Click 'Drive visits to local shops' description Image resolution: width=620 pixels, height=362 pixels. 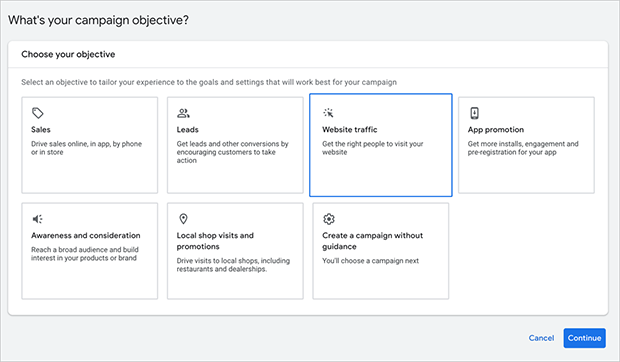[233, 265]
